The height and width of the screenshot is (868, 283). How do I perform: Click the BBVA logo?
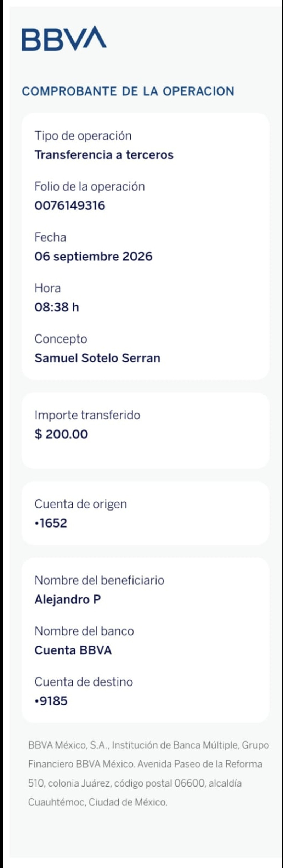(x=64, y=38)
